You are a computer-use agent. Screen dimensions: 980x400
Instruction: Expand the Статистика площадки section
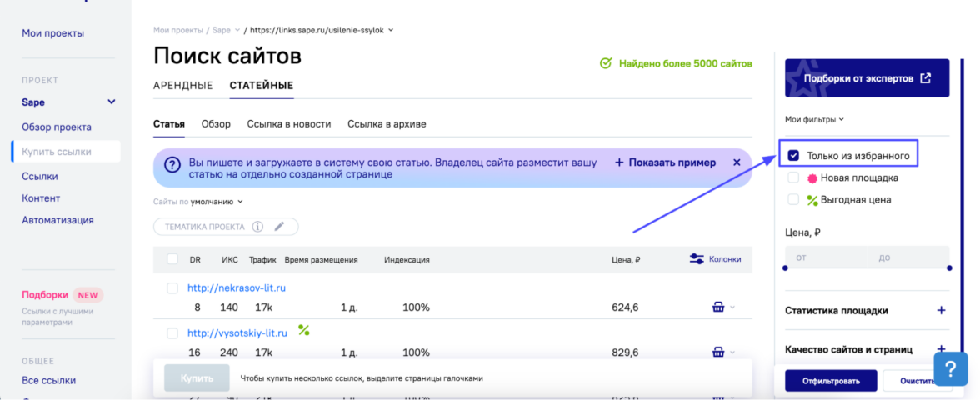point(941,311)
